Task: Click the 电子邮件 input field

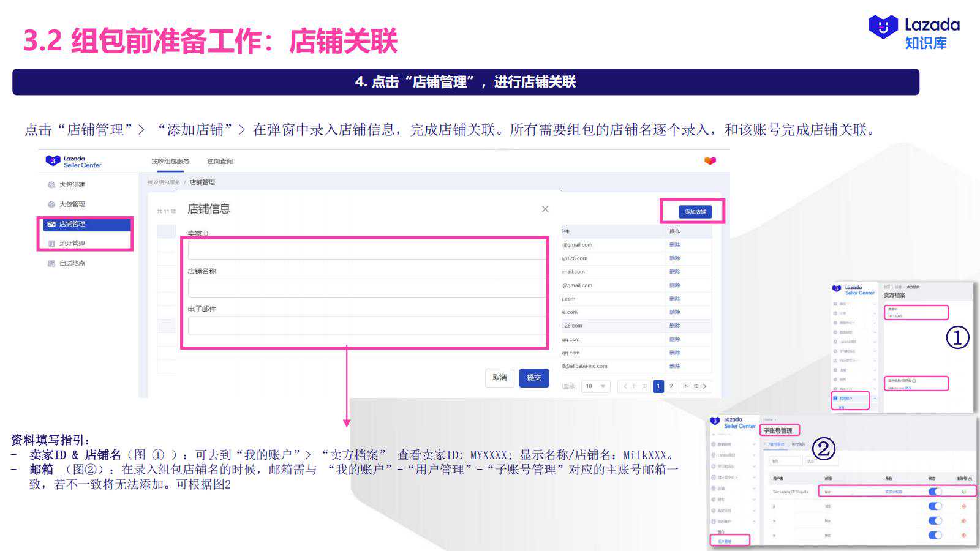Action: tap(367, 326)
